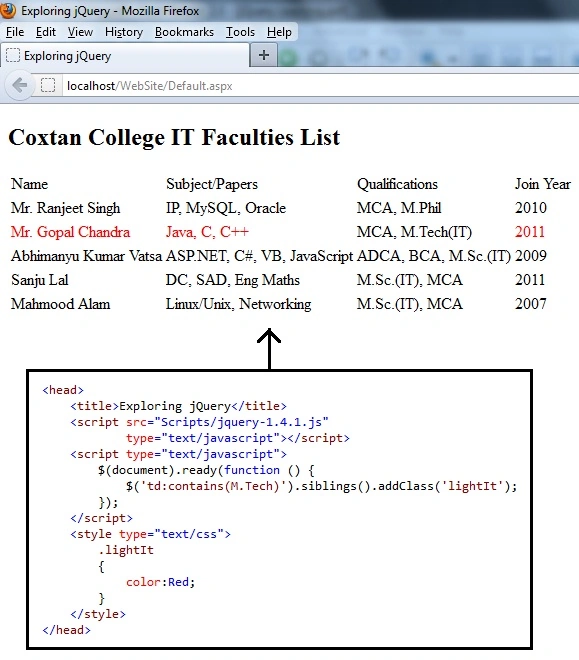Select the Abhimanyu Kumar Vatsa cell

86,256
